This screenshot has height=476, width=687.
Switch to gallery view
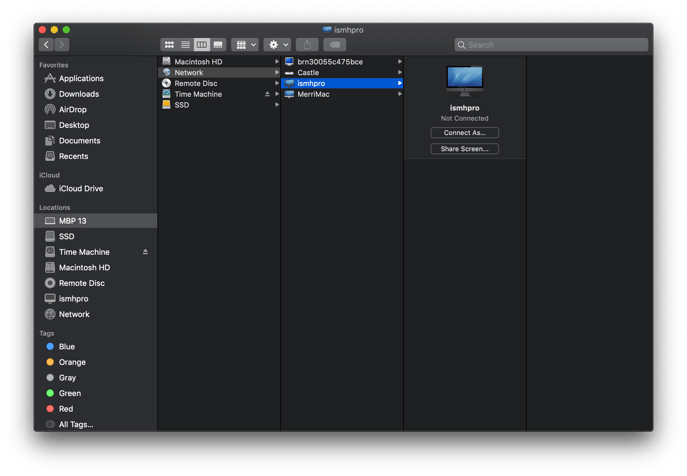(218, 44)
